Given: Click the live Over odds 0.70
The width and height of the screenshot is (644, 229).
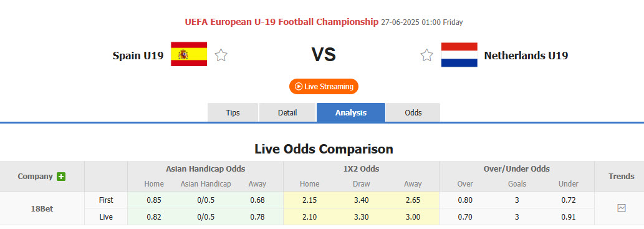Looking at the screenshot, I should (465, 217).
